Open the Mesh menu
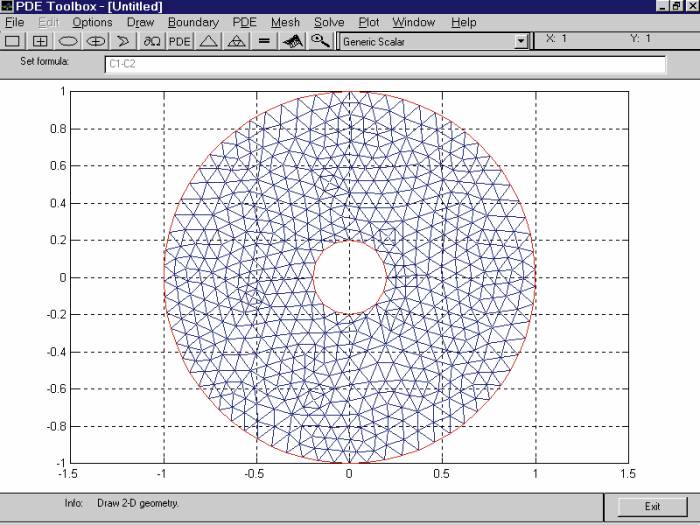This screenshot has height=525, width=700. click(x=285, y=22)
